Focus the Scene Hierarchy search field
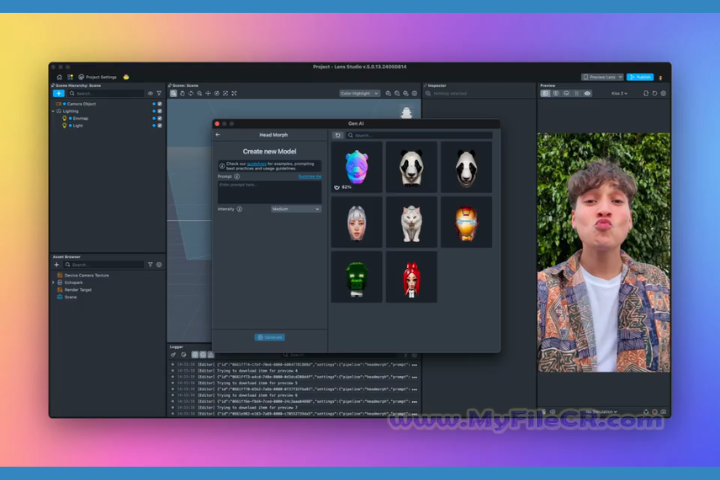The image size is (720, 480). click(106, 93)
